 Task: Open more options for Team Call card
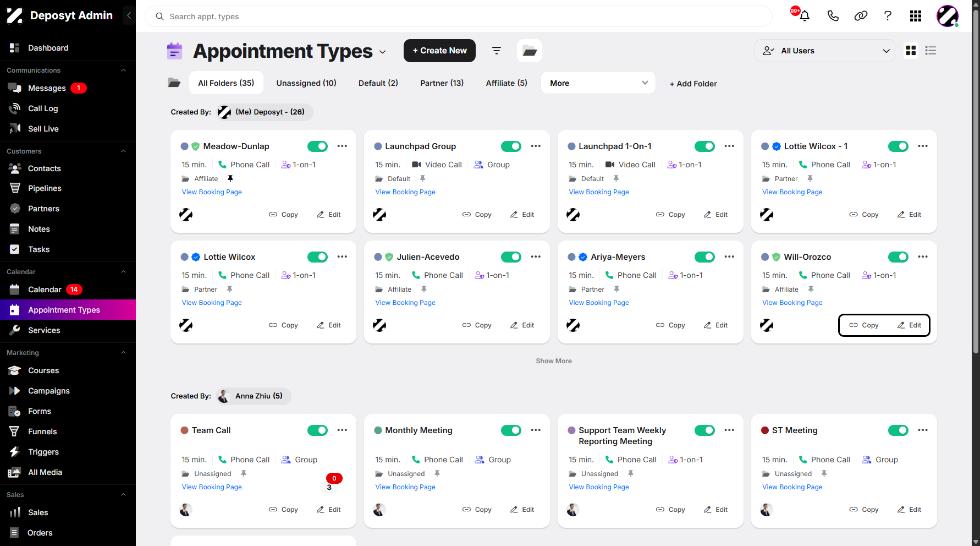click(342, 430)
